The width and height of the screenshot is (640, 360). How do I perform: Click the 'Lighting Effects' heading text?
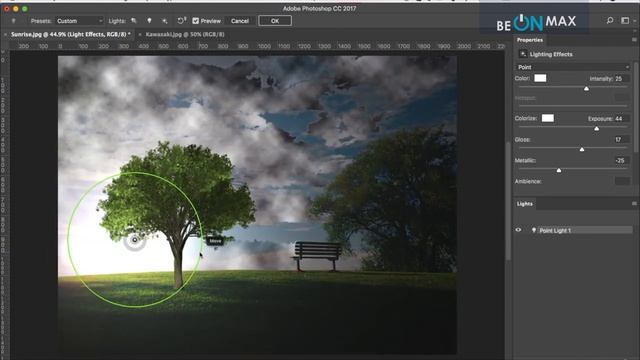pos(551,54)
